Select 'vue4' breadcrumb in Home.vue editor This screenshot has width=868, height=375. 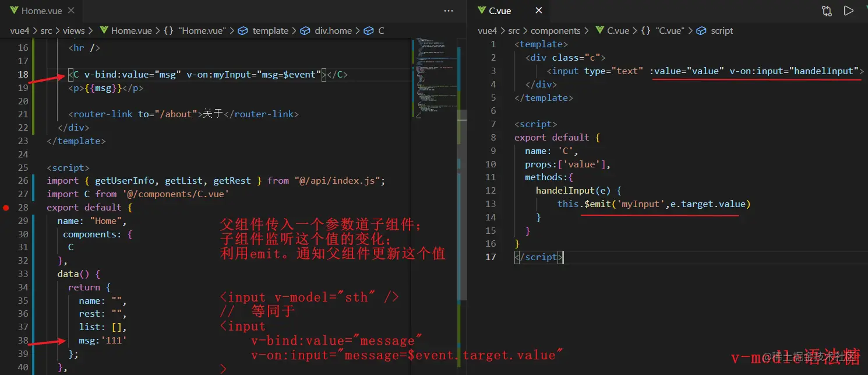point(21,31)
